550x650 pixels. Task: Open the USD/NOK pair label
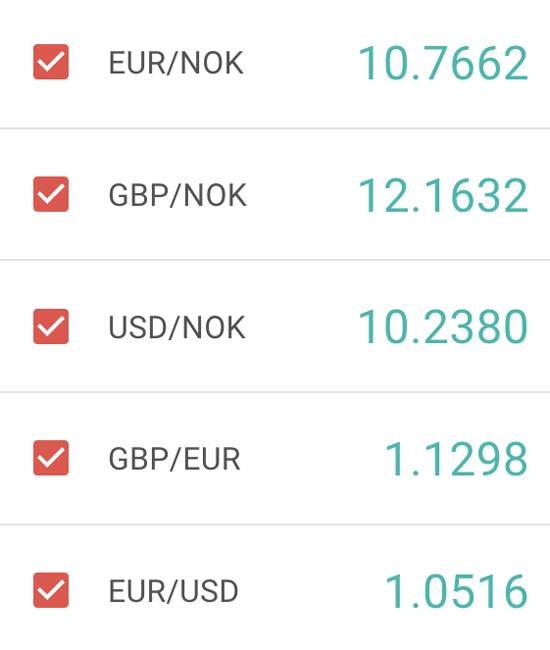[x=177, y=327]
